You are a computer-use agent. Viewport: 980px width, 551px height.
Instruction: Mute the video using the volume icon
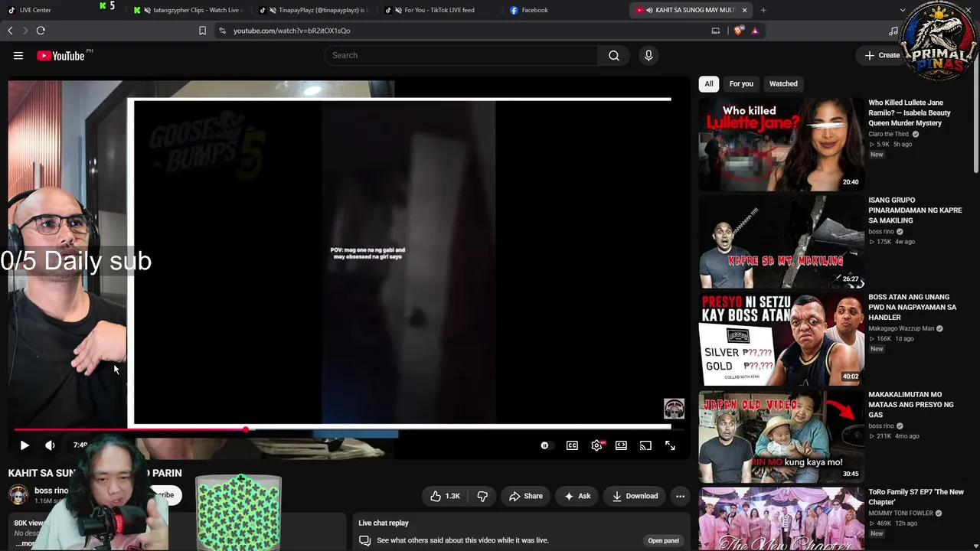coord(50,445)
